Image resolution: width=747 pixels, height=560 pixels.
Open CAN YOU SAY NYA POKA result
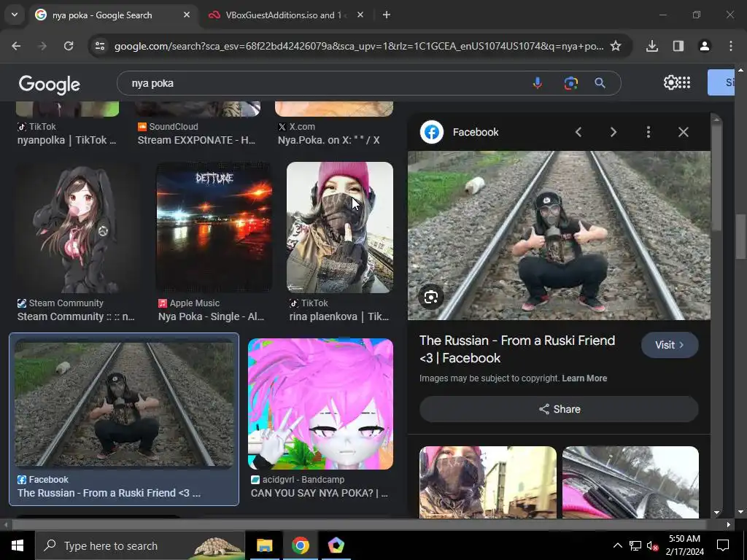(320, 494)
